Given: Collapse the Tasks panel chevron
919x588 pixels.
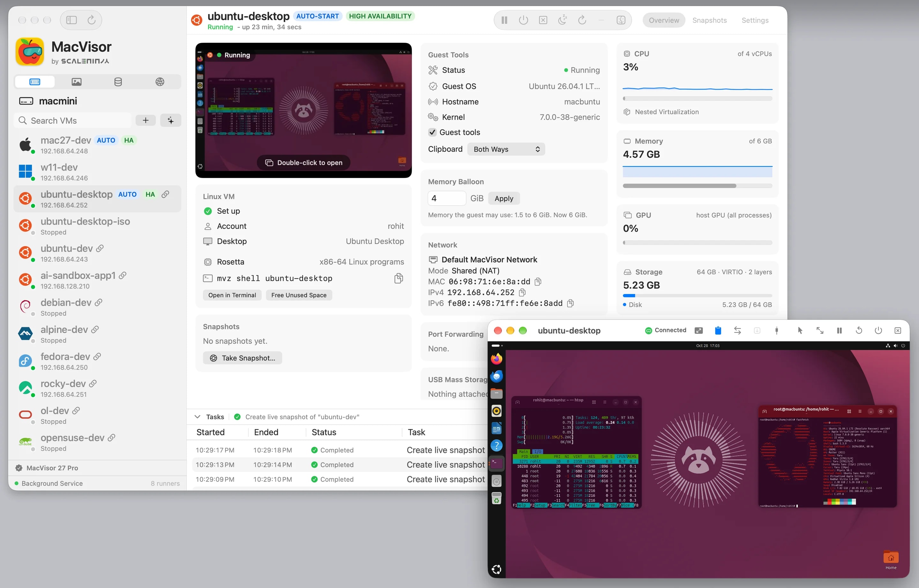Looking at the screenshot, I should [197, 417].
